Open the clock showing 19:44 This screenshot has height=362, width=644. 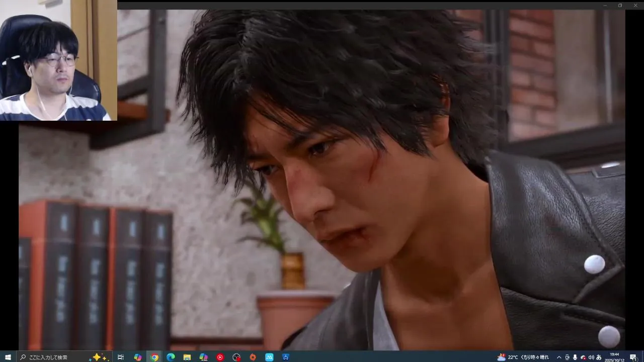pos(614,357)
